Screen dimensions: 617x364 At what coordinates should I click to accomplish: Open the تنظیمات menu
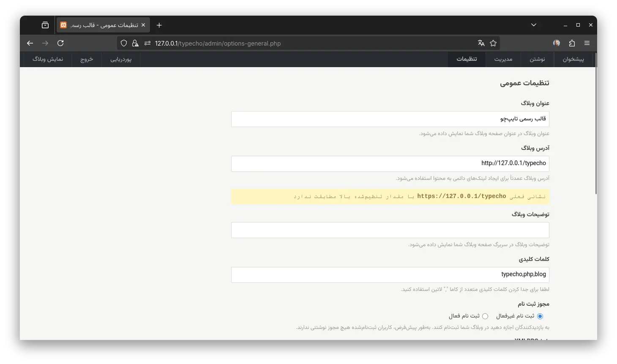pos(467,59)
